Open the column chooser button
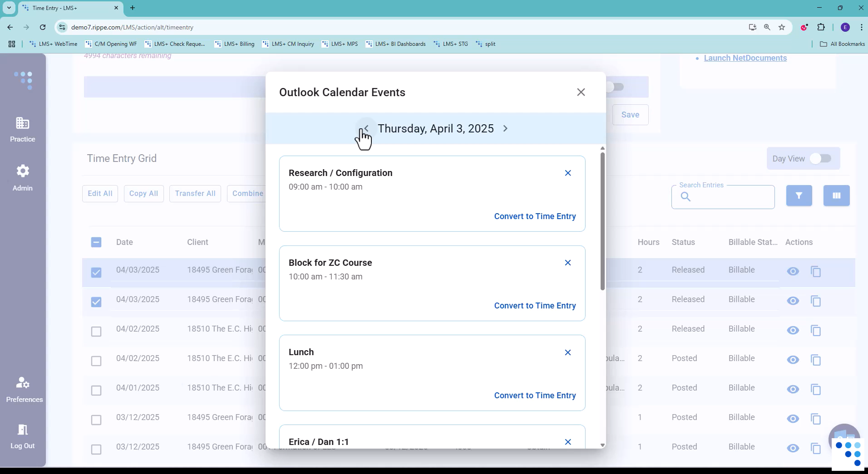This screenshot has width=868, height=474. click(x=836, y=195)
